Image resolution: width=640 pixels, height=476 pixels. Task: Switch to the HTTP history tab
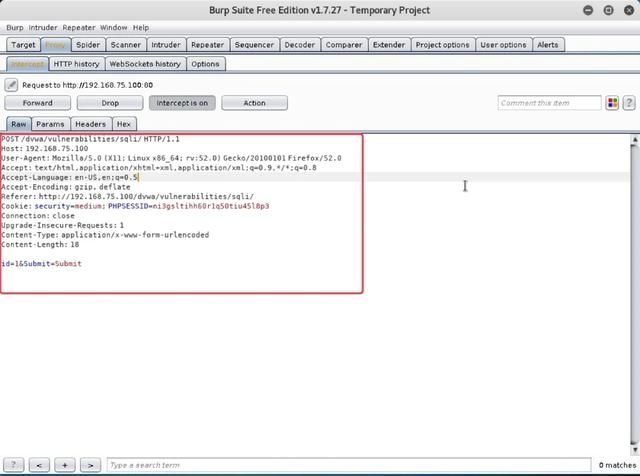click(76, 64)
